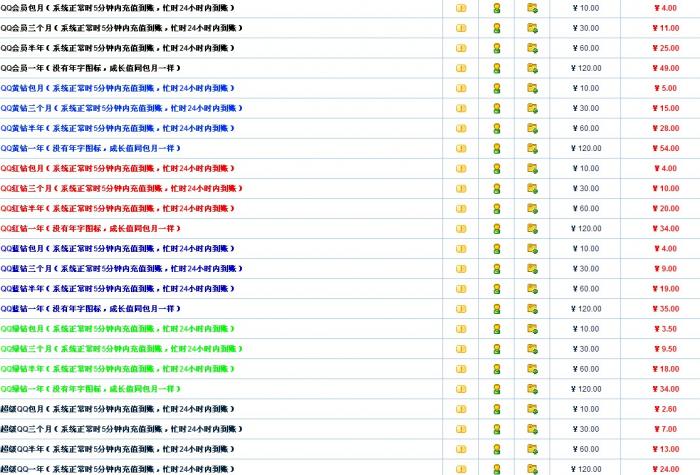Click red price ¥20.00 for QQ红钻半年
This screenshot has height=475, width=700.
666,208
